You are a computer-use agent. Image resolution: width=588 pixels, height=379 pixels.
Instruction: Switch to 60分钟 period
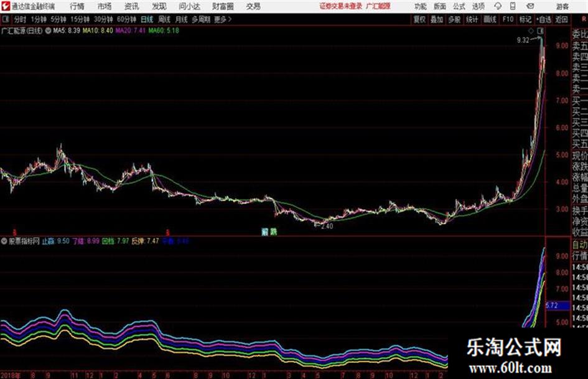[126, 19]
